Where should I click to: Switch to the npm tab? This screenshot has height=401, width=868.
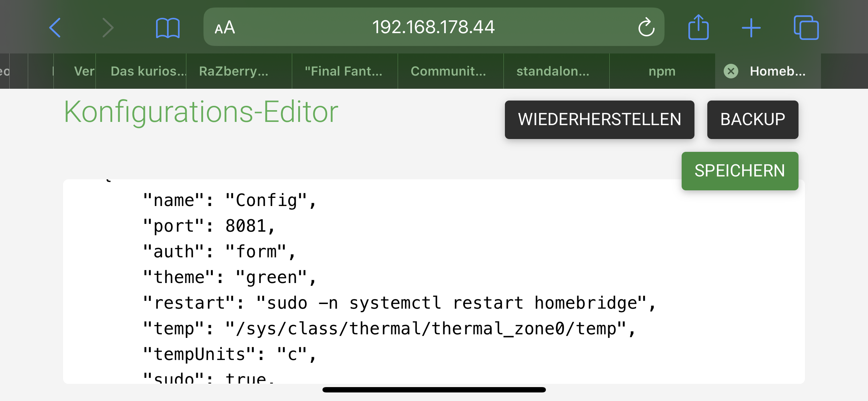[662, 71]
